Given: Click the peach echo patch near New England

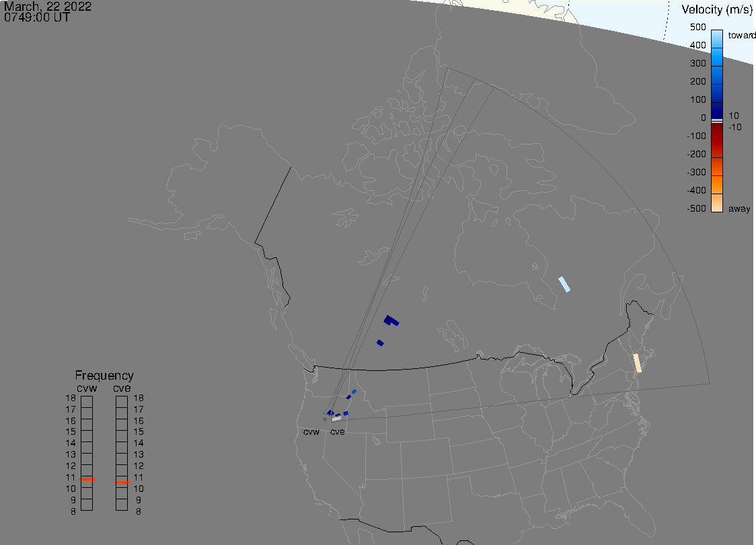Looking at the screenshot, I should 637,363.
